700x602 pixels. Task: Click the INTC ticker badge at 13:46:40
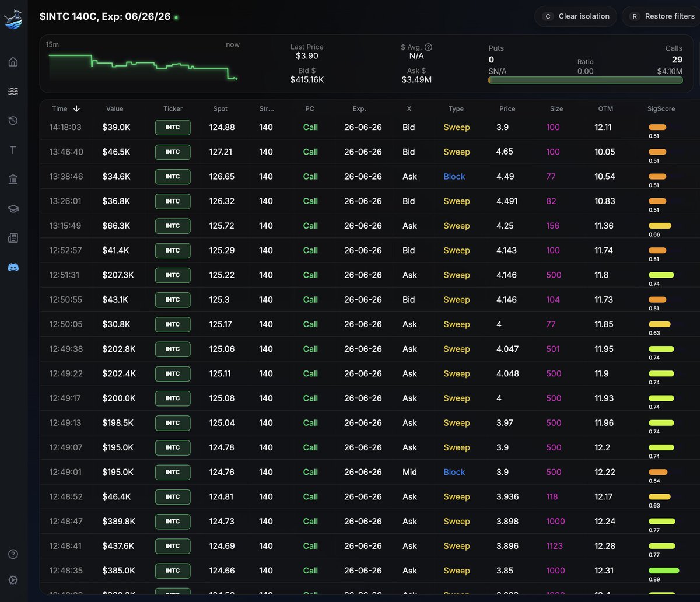pos(173,152)
